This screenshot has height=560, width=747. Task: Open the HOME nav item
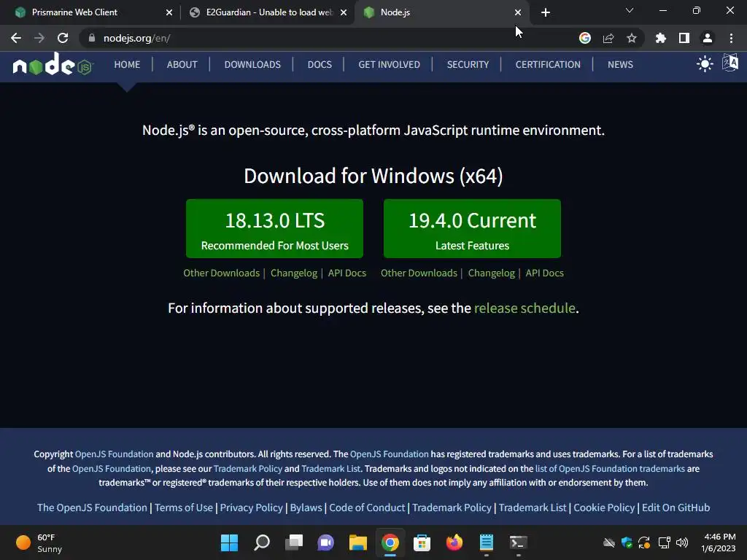tap(127, 64)
